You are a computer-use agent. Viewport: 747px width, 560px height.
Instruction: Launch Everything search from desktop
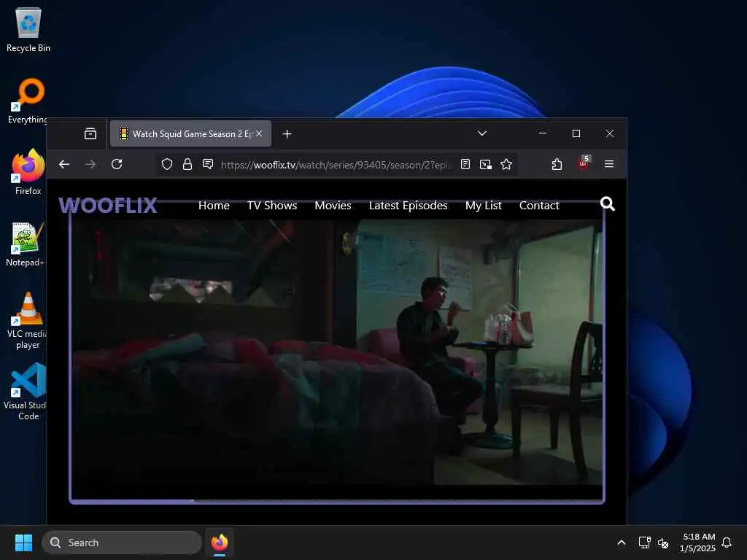coord(28,101)
